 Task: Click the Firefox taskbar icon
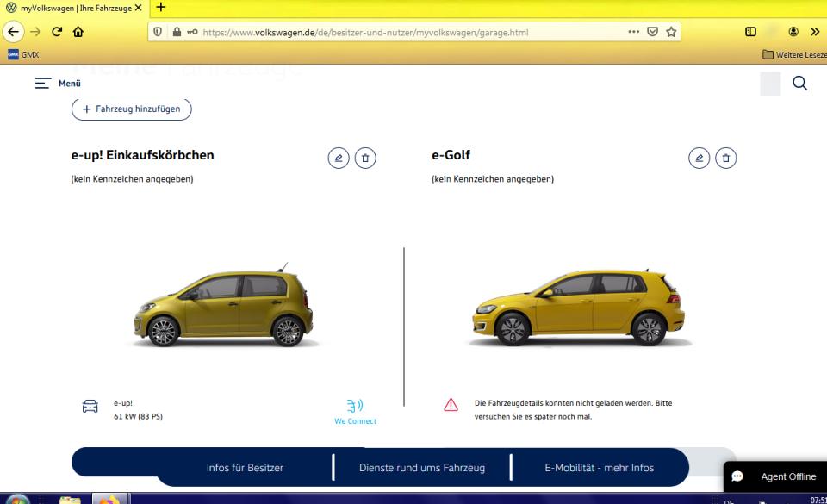coord(109,499)
